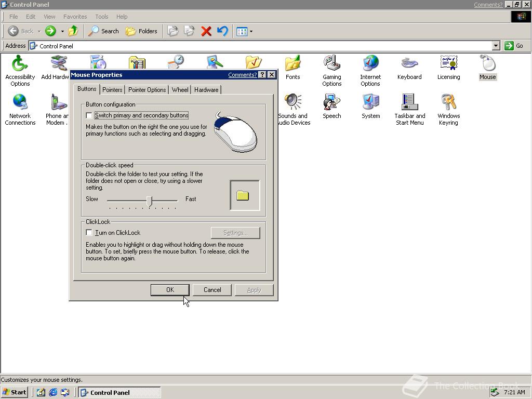
Task: Click the double-click test folder
Action: point(243,196)
